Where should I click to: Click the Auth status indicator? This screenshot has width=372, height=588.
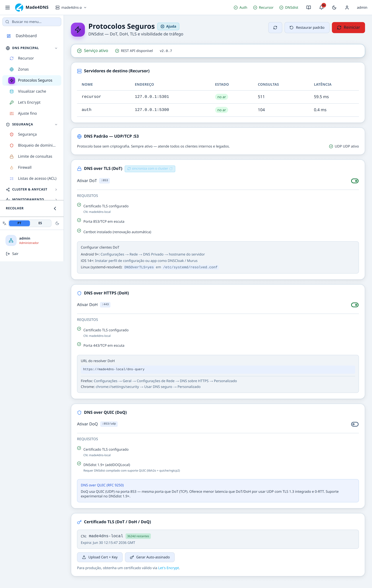[241, 8]
